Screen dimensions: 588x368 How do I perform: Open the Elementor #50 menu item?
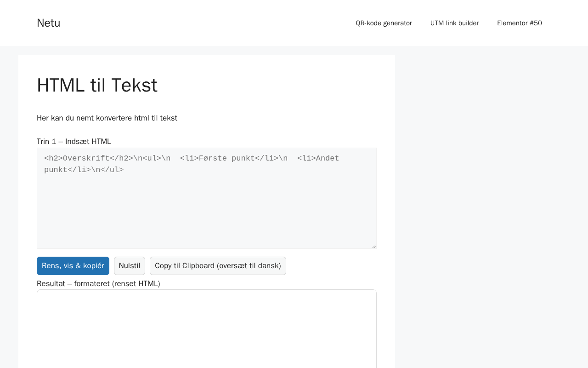click(x=519, y=23)
